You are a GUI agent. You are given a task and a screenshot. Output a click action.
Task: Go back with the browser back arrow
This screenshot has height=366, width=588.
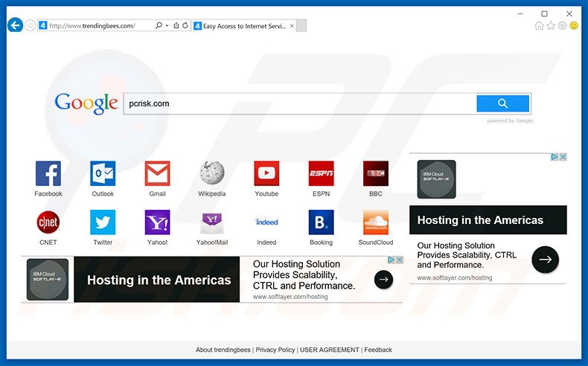(x=15, y=25)
